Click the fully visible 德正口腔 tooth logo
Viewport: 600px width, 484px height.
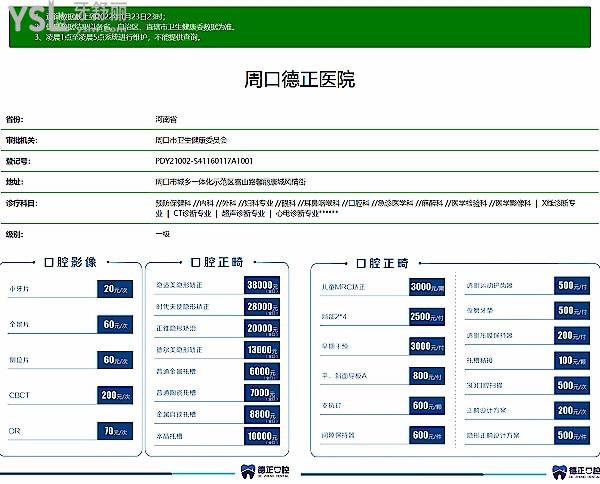(265, 471)
